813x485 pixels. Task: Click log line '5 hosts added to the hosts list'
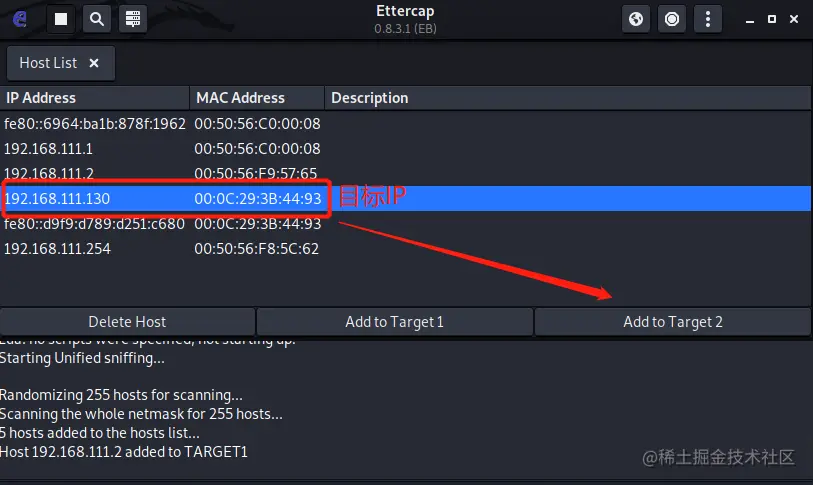[x=100, y=433]
